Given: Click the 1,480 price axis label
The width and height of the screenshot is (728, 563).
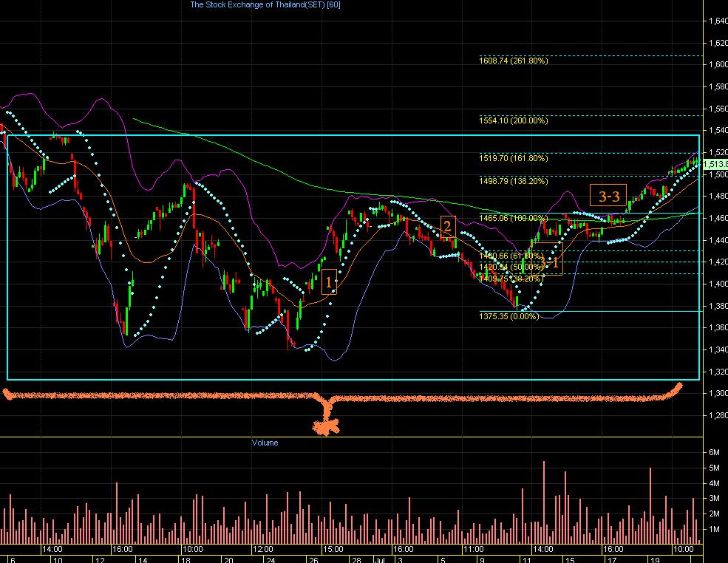Looking at the screenshot, I should tap(718, 197).
